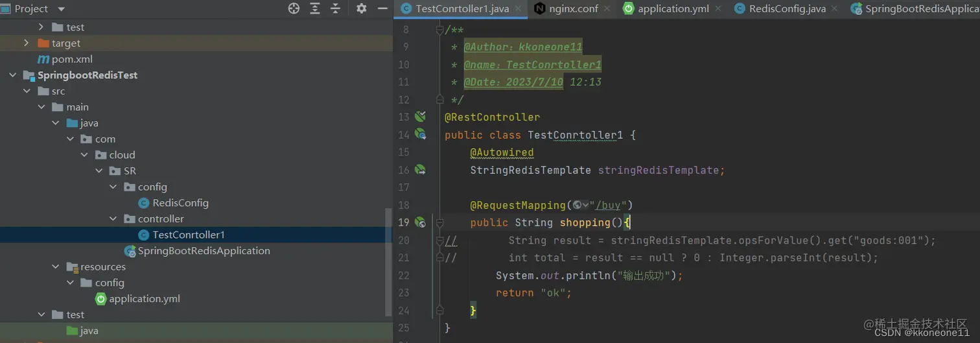This screenshot has height=343, width=980.
Task: Click the Collapse All icon in Project toolbar
Action: pos(335,8)
